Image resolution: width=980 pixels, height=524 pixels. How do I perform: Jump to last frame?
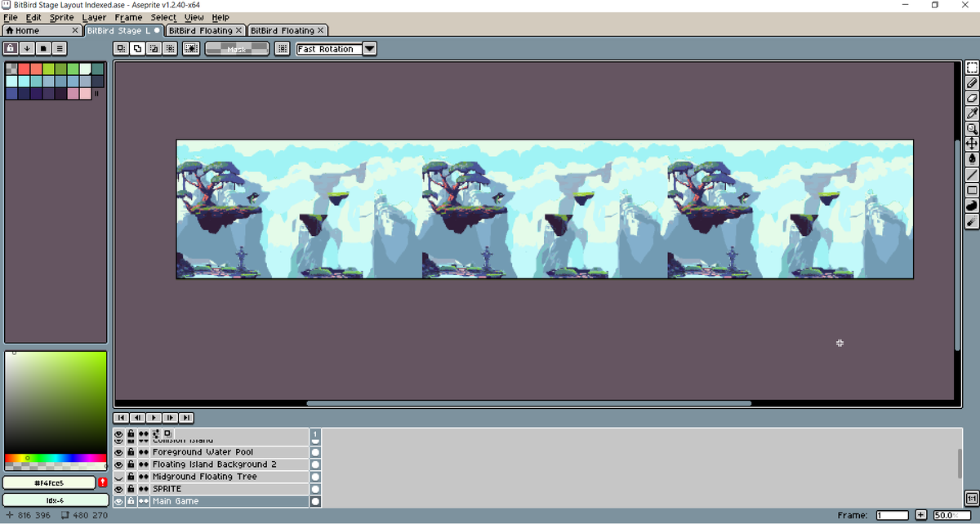click(187, 418)
